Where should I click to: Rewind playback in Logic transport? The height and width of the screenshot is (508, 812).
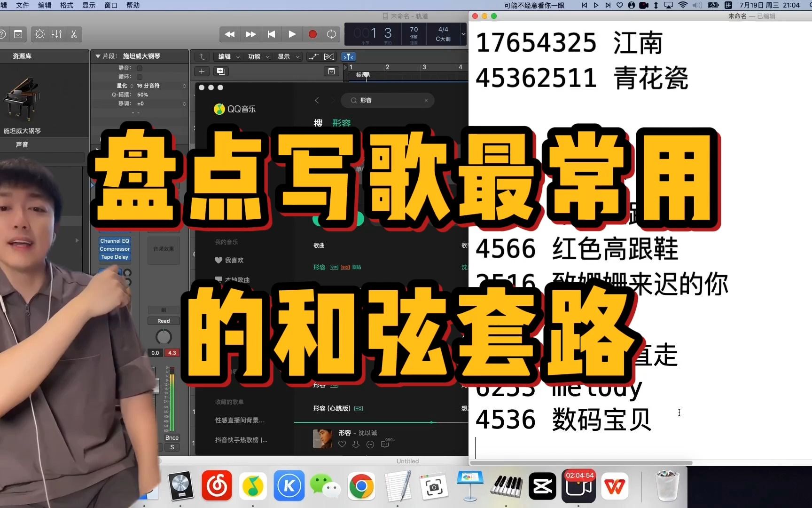tap(230, 34)
